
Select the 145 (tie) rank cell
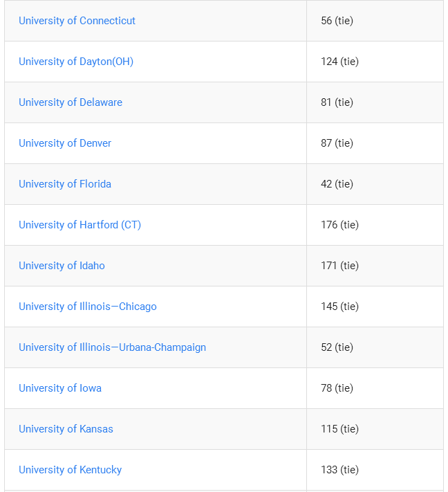(x=375, y=307)
